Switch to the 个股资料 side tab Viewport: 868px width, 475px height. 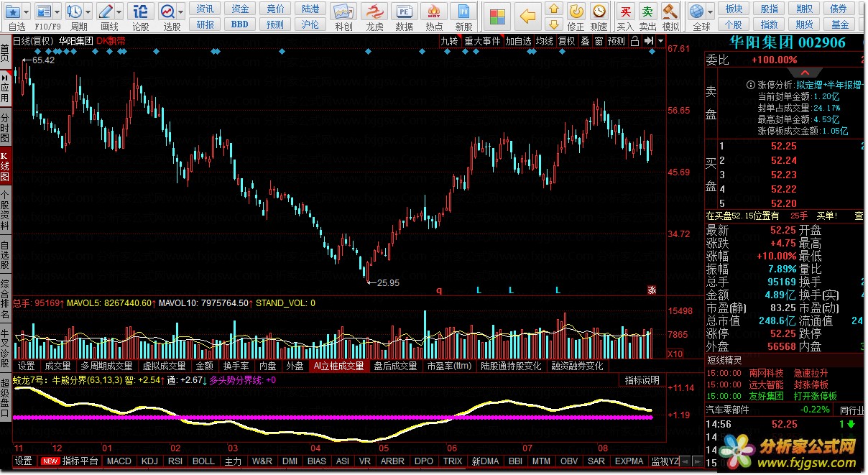point(5,210)
